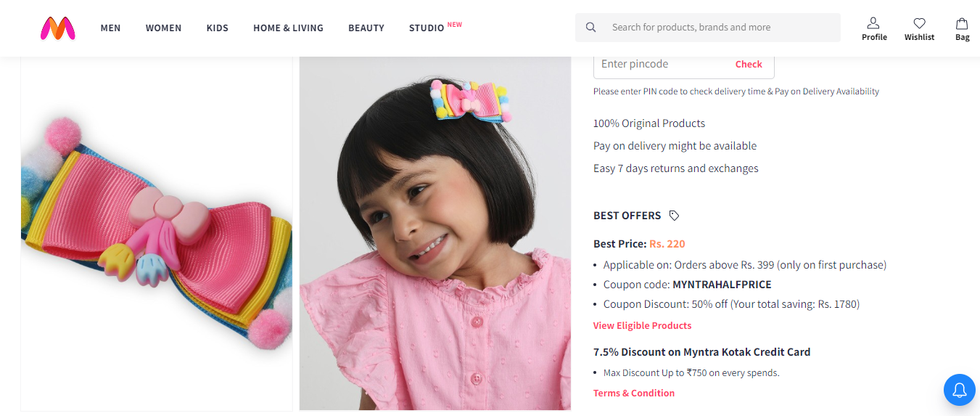Open the MEN menu
The width and height of the screenshot is (980, 416).
point(110,28)
